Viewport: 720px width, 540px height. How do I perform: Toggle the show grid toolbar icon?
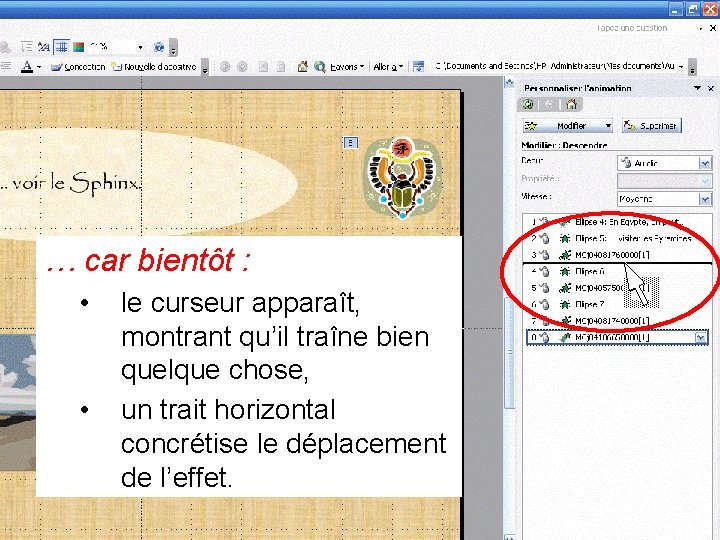click(61, 47)
